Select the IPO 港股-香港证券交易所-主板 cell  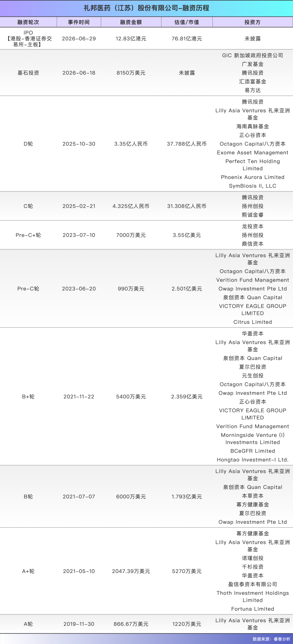tap(28, 38)
